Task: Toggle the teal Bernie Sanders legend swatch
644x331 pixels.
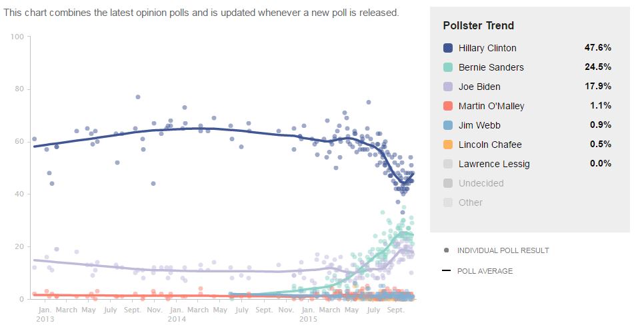Action: pos(448,67)
